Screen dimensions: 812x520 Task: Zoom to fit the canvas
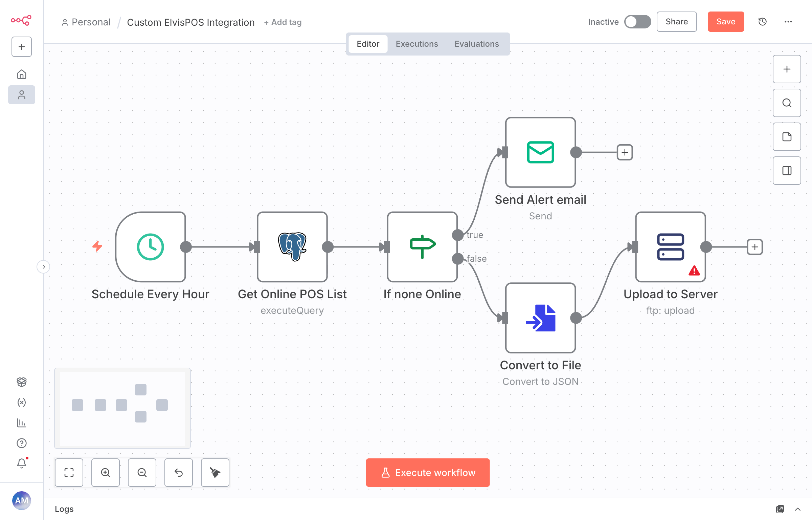point(69,473)
